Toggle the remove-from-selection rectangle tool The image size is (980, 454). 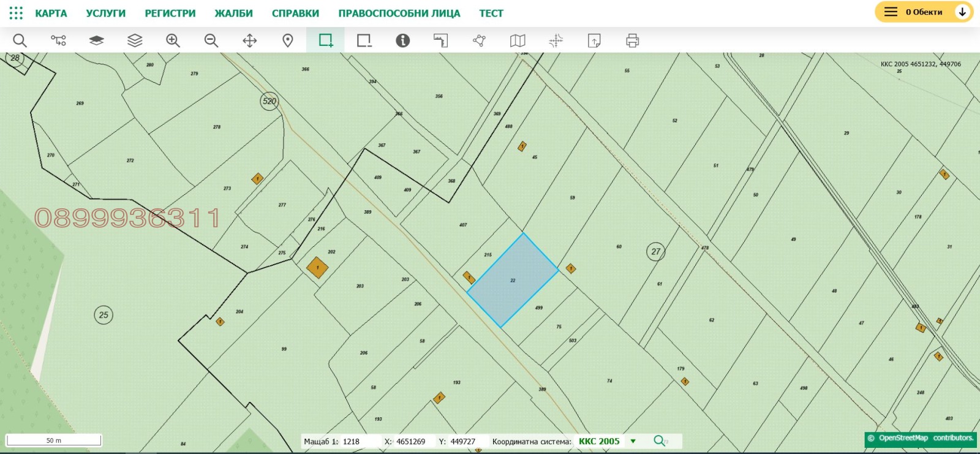click(364, 40)
